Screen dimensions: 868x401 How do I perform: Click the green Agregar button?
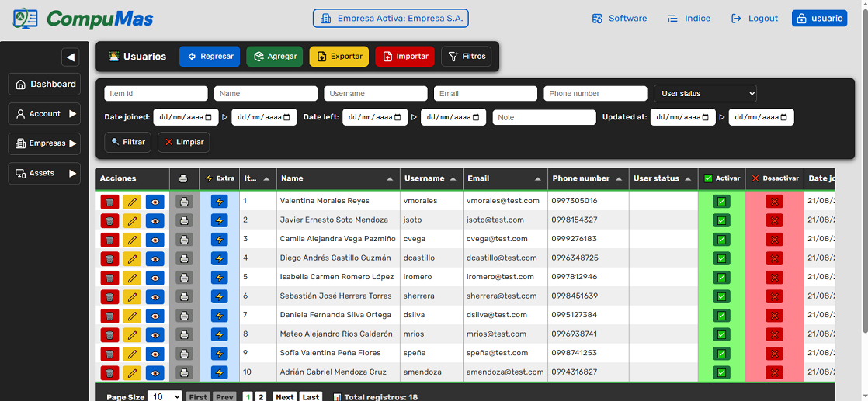(x=275, y=57)
